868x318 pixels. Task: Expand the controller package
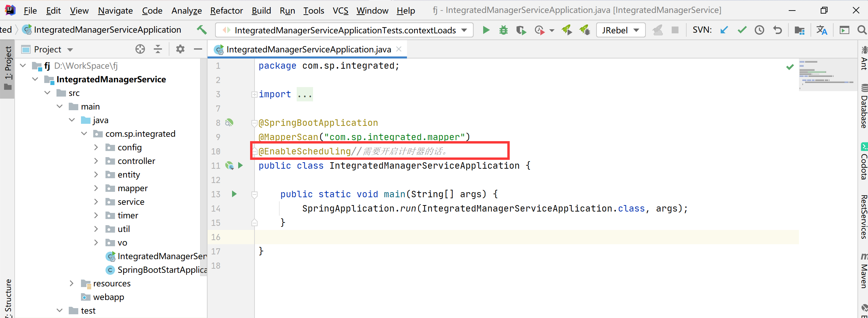coord(96,161)
